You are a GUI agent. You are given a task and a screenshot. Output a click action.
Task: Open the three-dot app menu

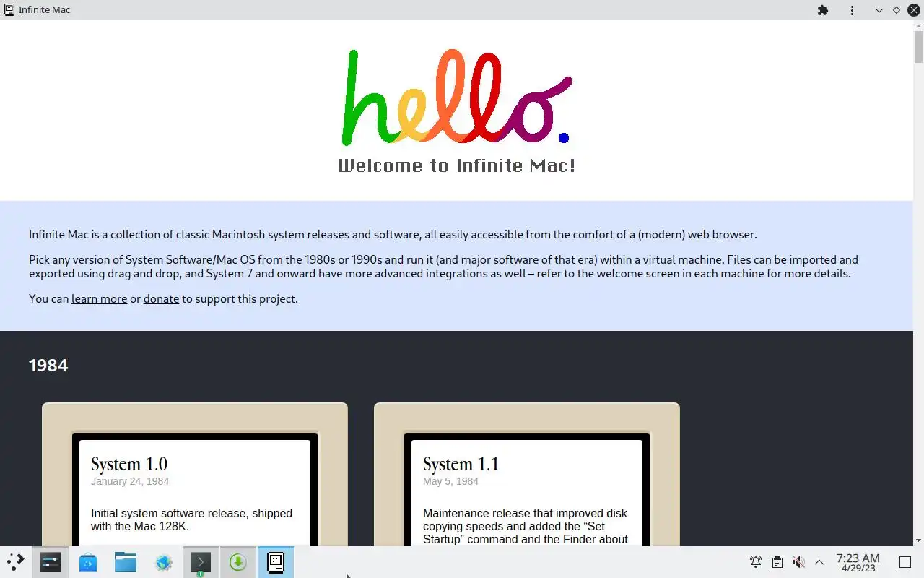(852, 10)
